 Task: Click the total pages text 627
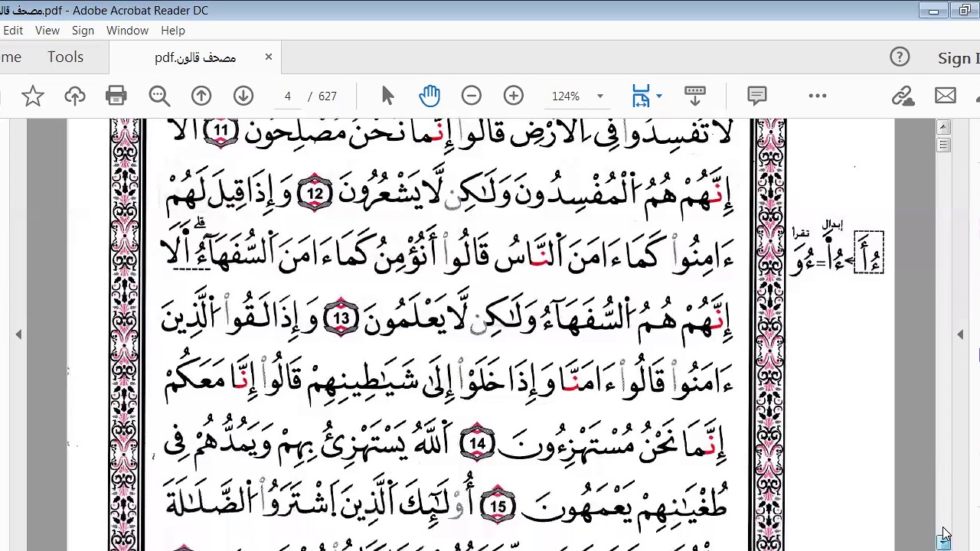[x=328, y=96]
